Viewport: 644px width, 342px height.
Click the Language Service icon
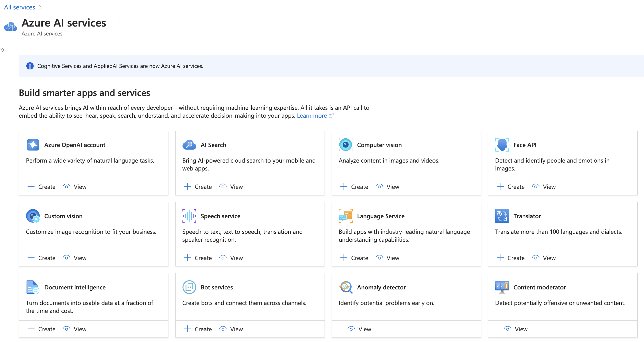click(346, 216)
